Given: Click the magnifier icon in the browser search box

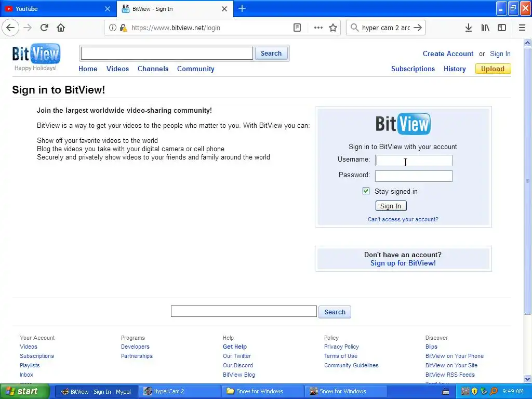Looking at the screenshot, I should [x=354, y=28].
